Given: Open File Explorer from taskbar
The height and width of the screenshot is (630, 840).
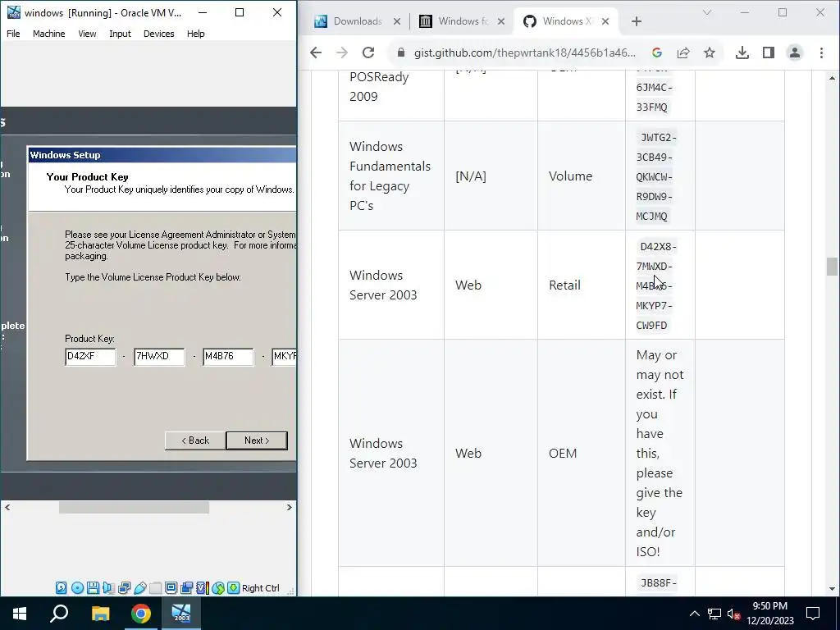Looking at the screenshot, I should (100, 614).
